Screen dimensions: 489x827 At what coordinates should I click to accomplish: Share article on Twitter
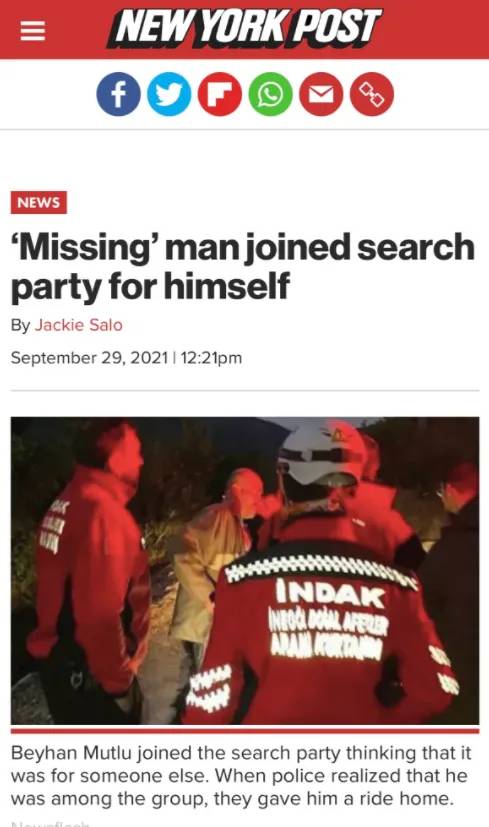point(169,94)
